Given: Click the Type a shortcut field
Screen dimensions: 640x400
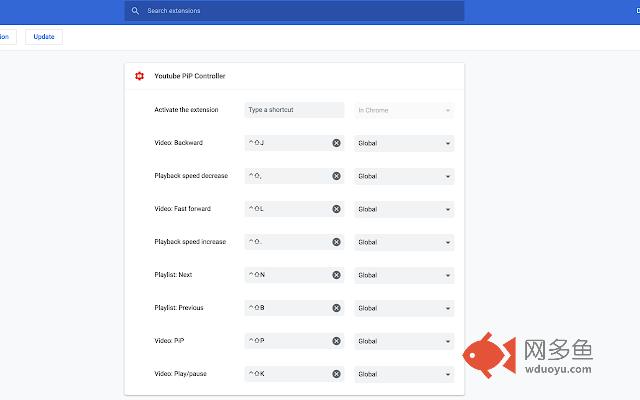Looking at the screenshot, I should click(294, 110).
